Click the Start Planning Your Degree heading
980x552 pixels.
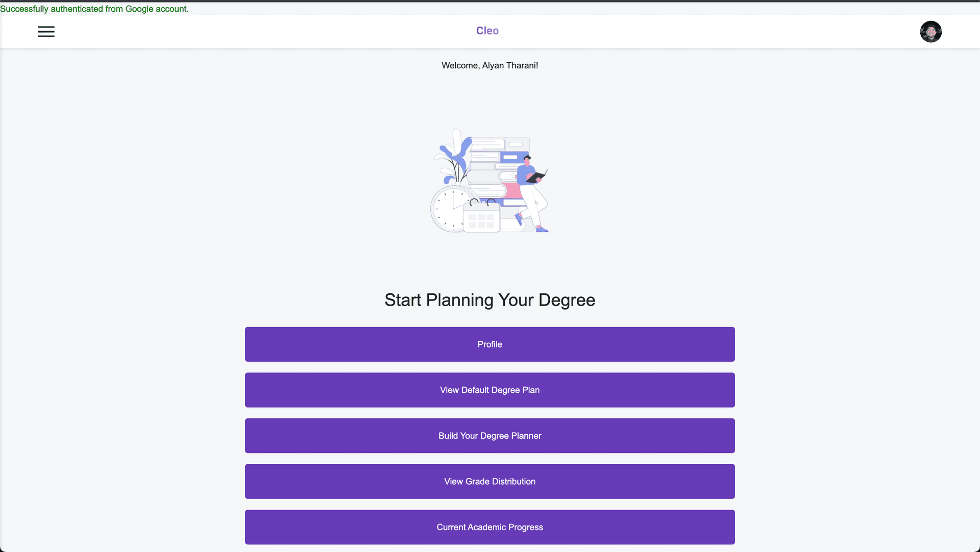click(x=489, y=300)
